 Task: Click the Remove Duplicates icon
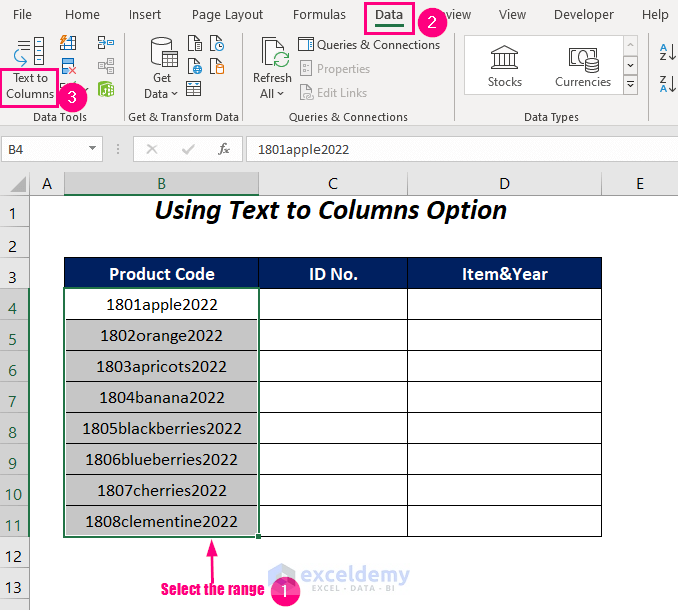point(68,66)
